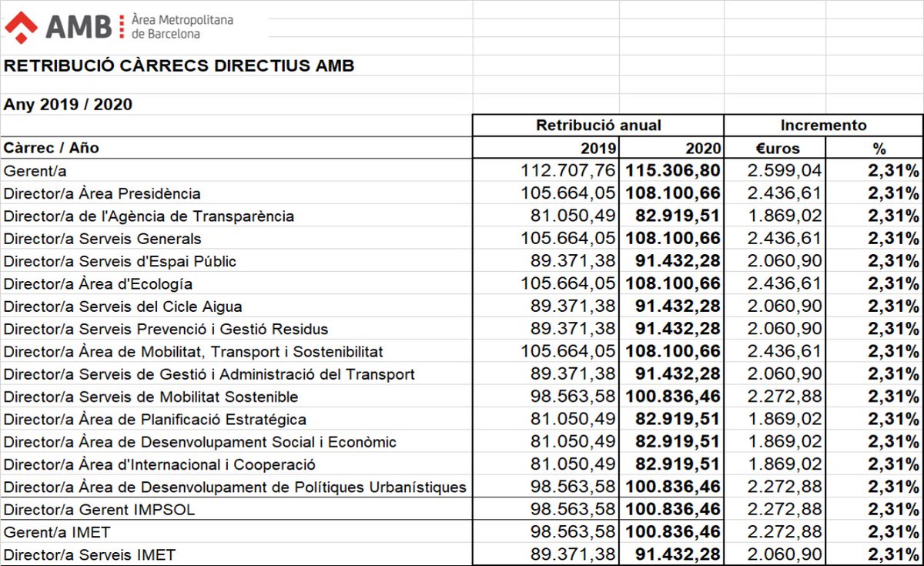Select the 'Càrrec / Año' header cell

pos(236,148)
